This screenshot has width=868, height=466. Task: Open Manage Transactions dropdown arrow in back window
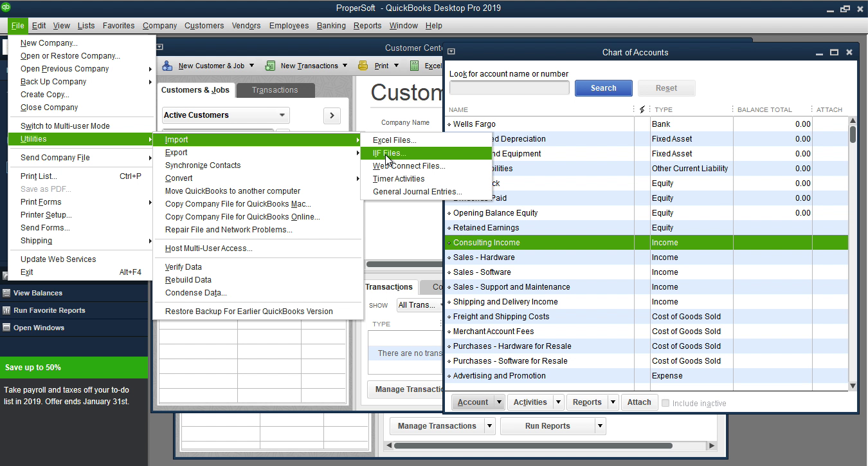coord(490,426)
